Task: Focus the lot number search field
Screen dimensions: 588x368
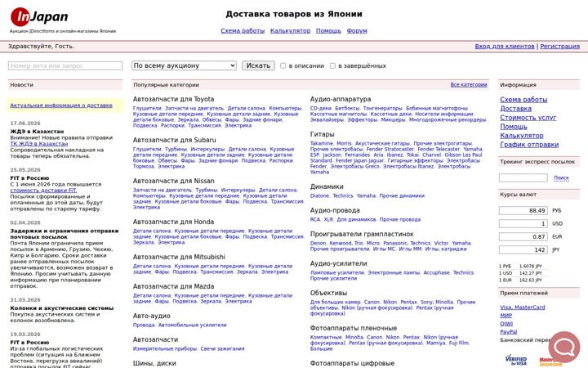Action: pyautogui.click(x=65, y=65)
